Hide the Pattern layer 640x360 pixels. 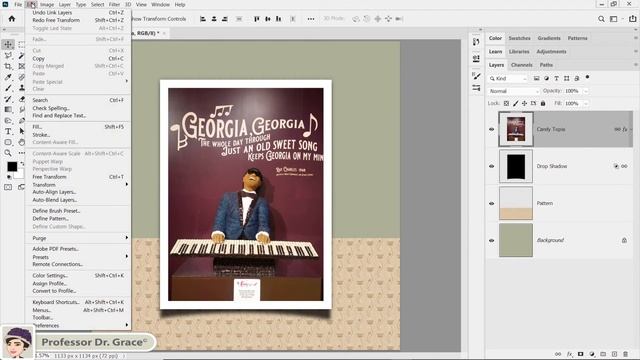[491, 203]
